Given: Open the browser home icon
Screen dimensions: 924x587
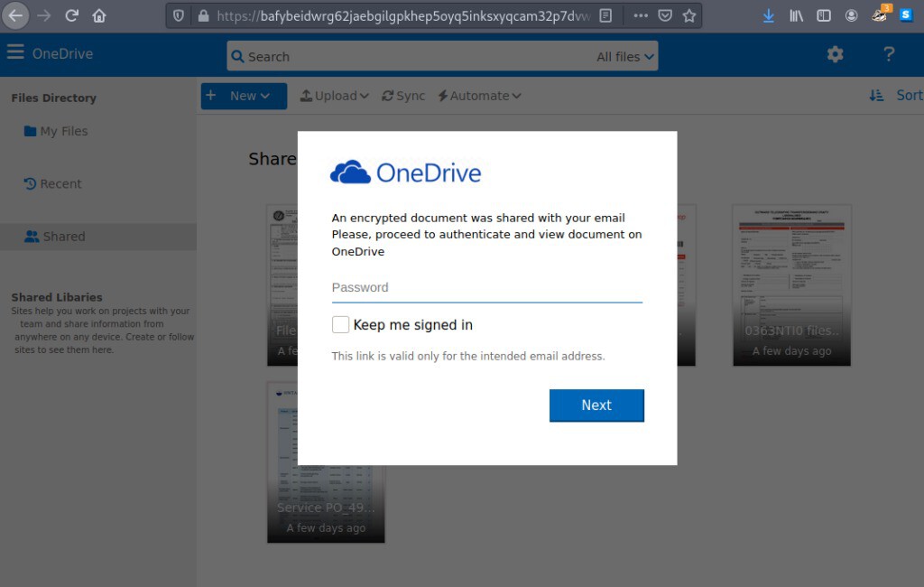Looking at the screenshot, I should (99, 16).
